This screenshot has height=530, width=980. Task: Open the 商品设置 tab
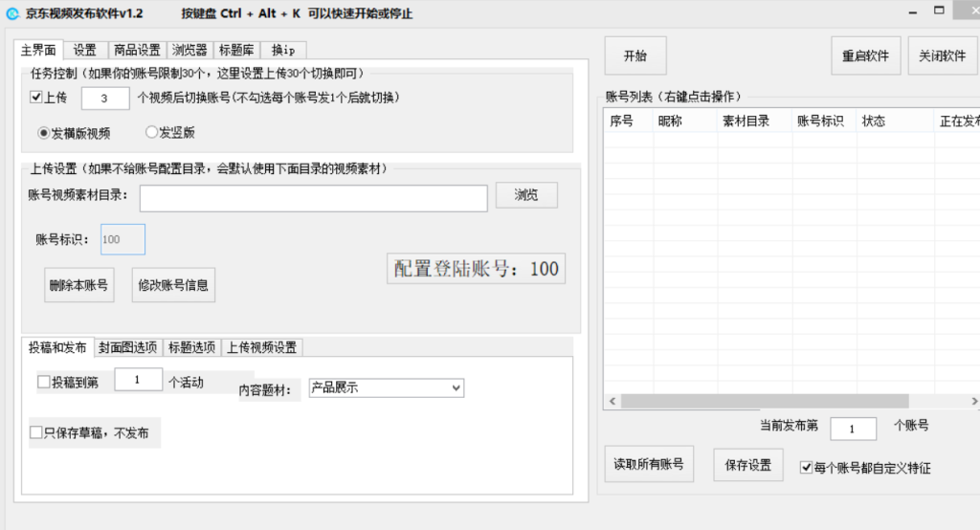click(137, 50)
